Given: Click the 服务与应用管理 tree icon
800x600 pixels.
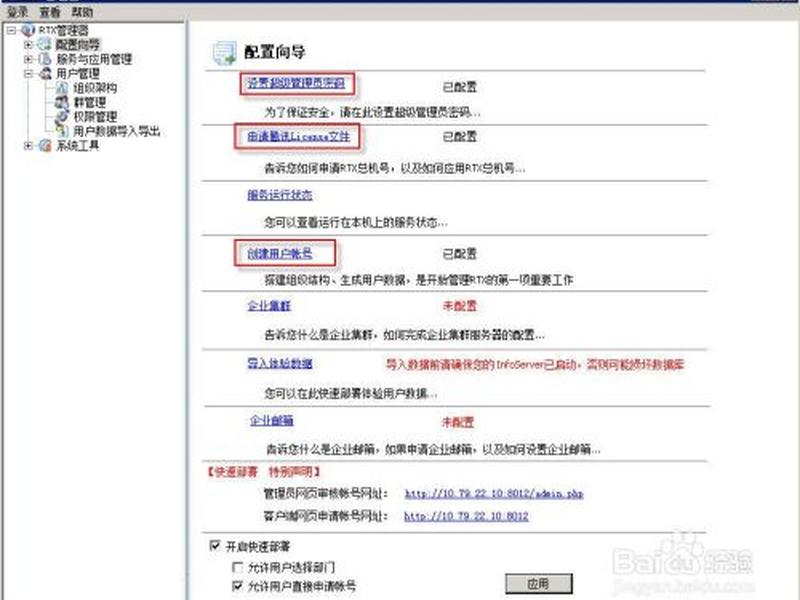Looking at the screenshot, I should 45,59.
